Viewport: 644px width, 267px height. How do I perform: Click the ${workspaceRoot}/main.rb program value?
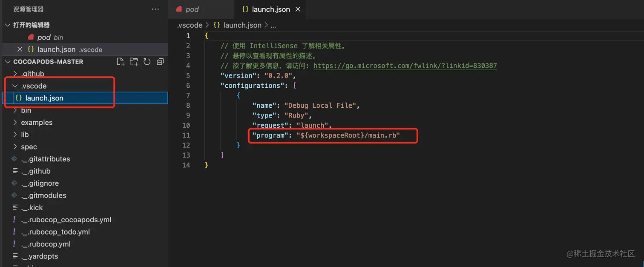[348, 135]
